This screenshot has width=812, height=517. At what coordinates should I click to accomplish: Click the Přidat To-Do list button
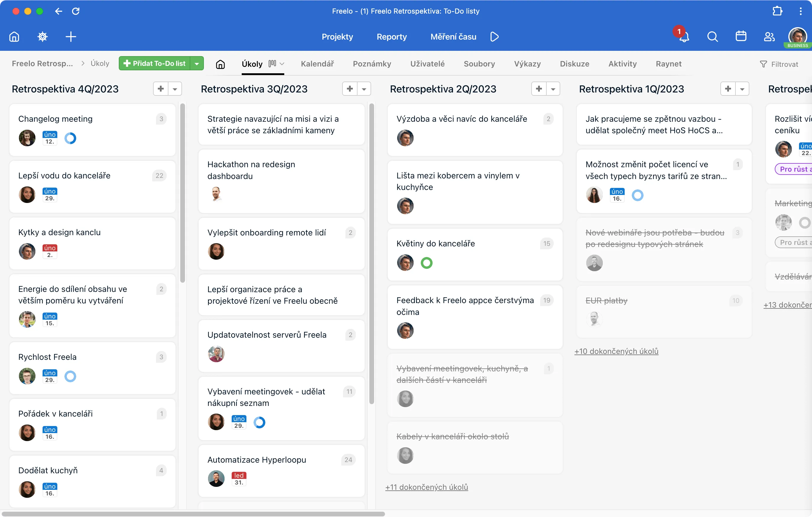pos(155,64)
